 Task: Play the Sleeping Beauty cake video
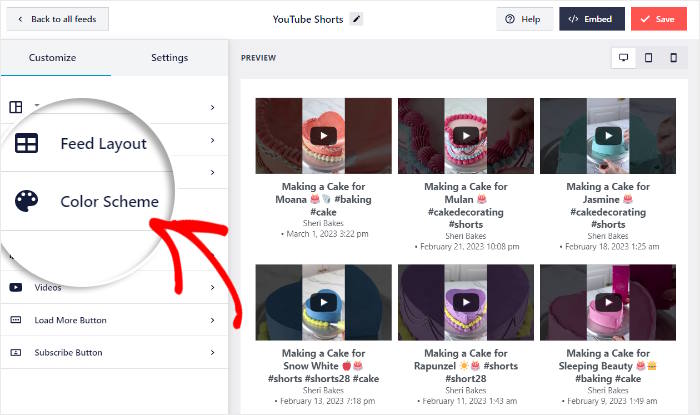[608, 303]
